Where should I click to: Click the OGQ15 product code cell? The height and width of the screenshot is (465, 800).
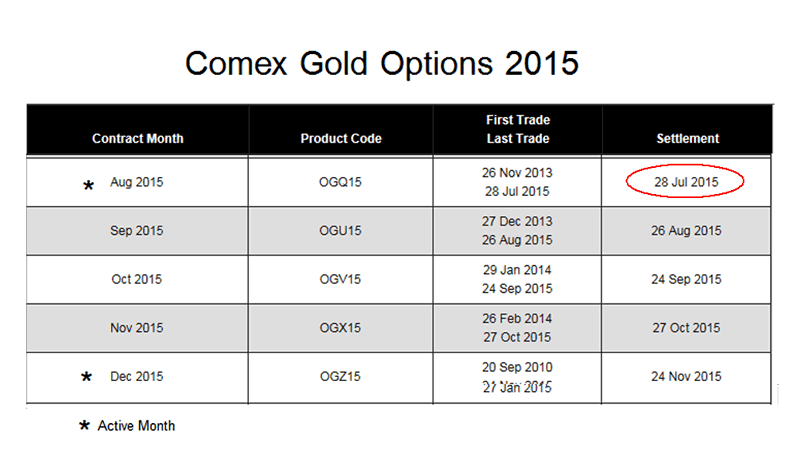point(341,182)
